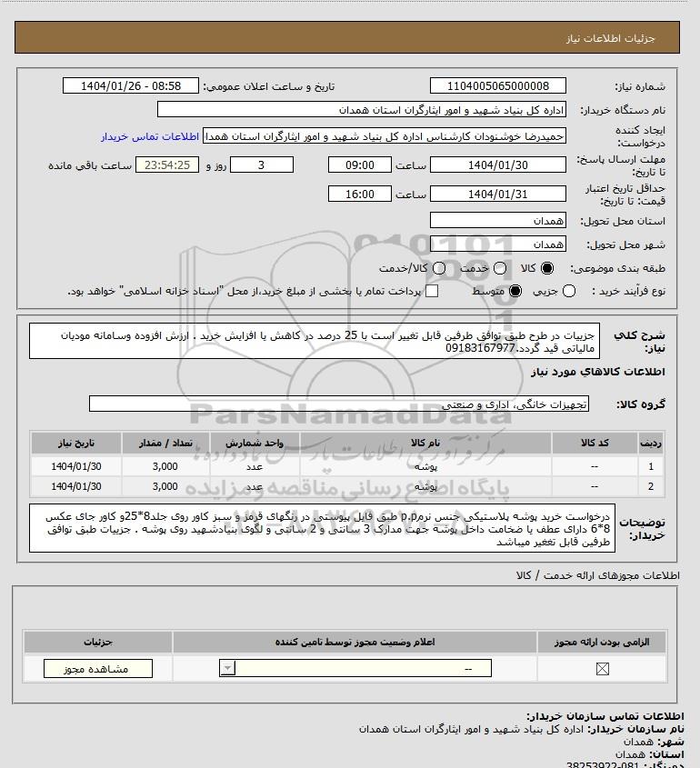Screen dimensions: 700x768
Task: Select the متوسط purchase type radio
Action: (515, 291)
